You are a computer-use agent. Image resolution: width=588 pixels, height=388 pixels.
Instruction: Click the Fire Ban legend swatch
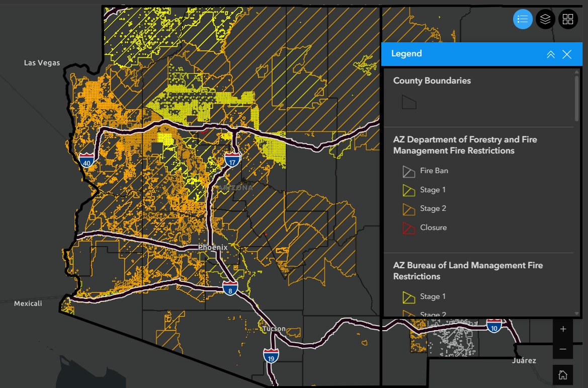pos(409,172)
